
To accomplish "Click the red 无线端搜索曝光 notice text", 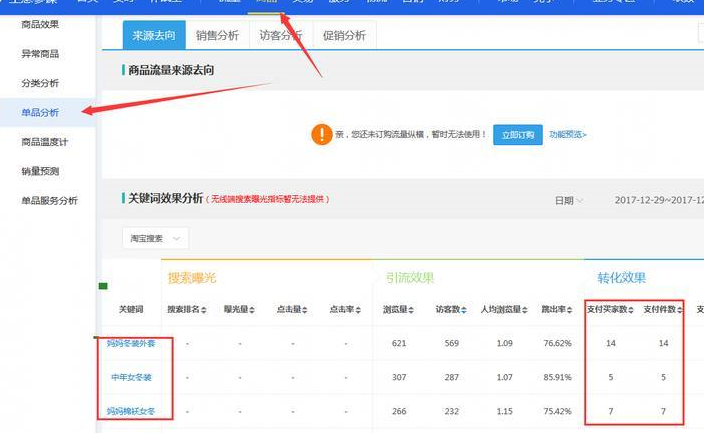I will pos(268,199).
